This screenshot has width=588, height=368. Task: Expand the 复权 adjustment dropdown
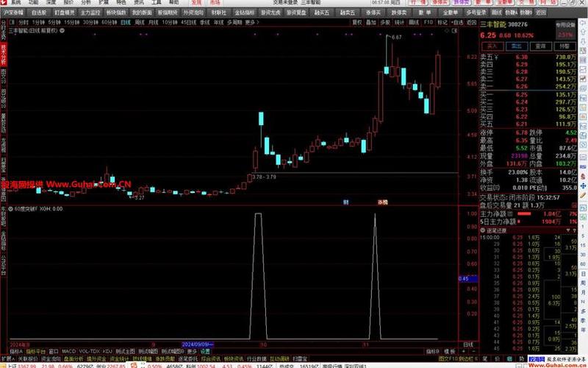358,22
